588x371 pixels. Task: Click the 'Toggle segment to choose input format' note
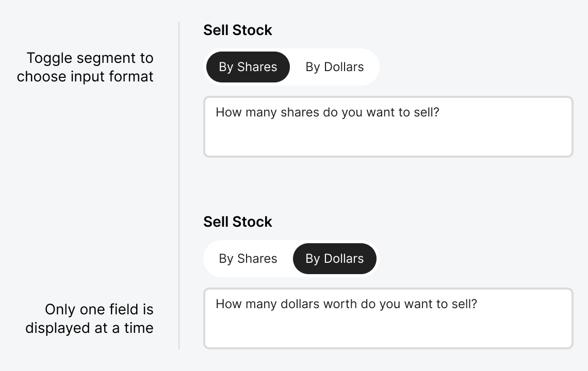[85, 67]
